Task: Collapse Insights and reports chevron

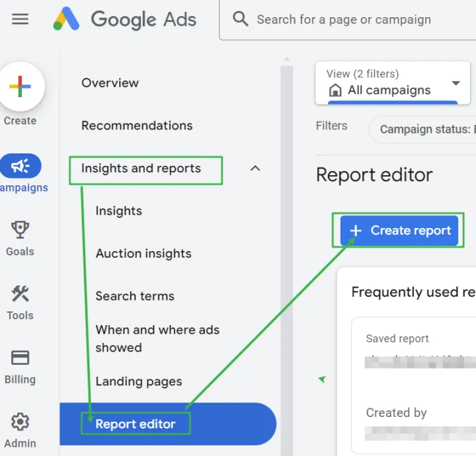Action: pos(255,169)
